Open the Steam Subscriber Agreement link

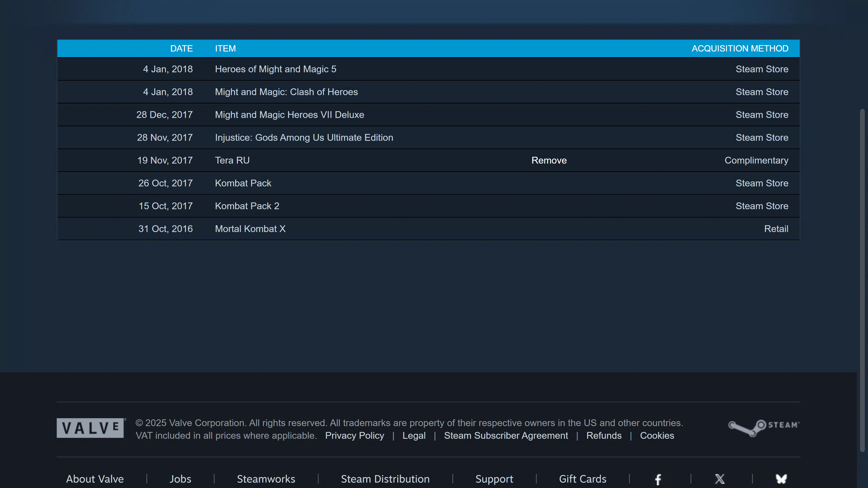(x=506, y=435)
